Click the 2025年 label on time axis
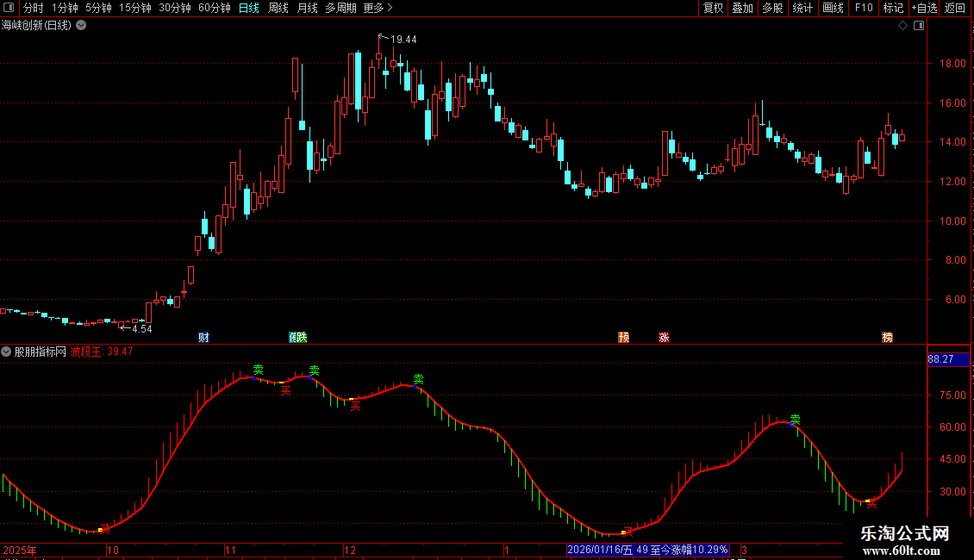This screenshot has height=560, width=974. 20,550
